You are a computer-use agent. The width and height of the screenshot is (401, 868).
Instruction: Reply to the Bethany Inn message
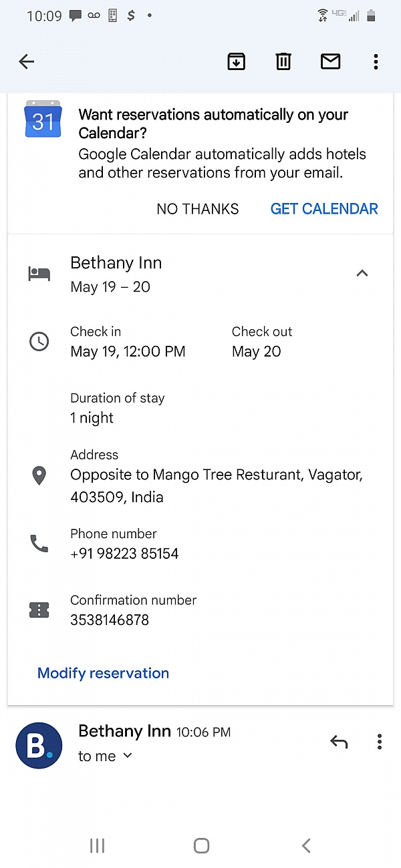[x=339, y=742]
